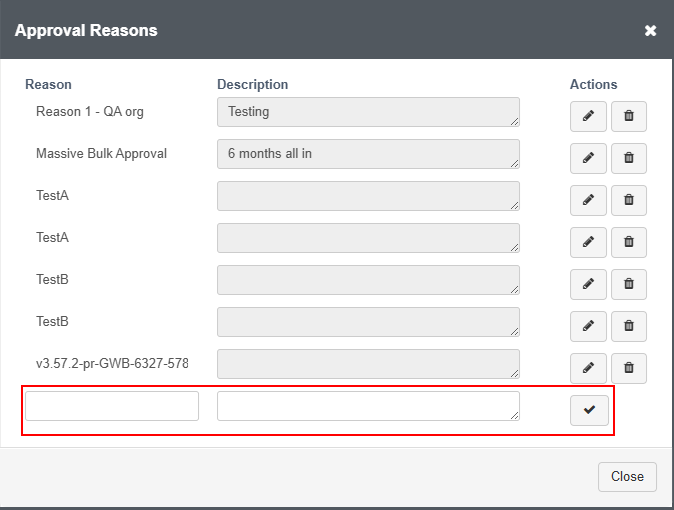Edit the second TestB reason
Viewport: 674px width, 510px height.
coord(588,326)
